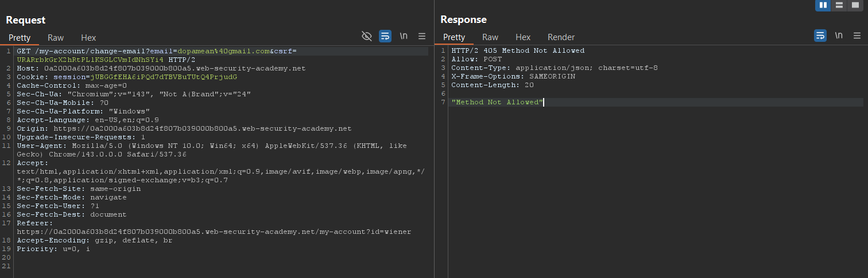Click email value dopamean%40gmail.com
This screenshot has width=868, height=278.
coord(224,51)
